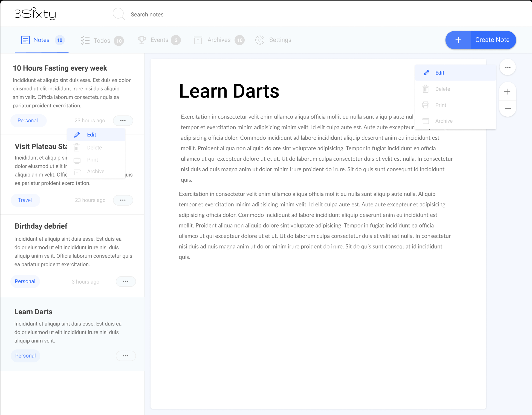Click printer icon in right-side menu
Screen dimensions: 532x415
pos(426,105)
